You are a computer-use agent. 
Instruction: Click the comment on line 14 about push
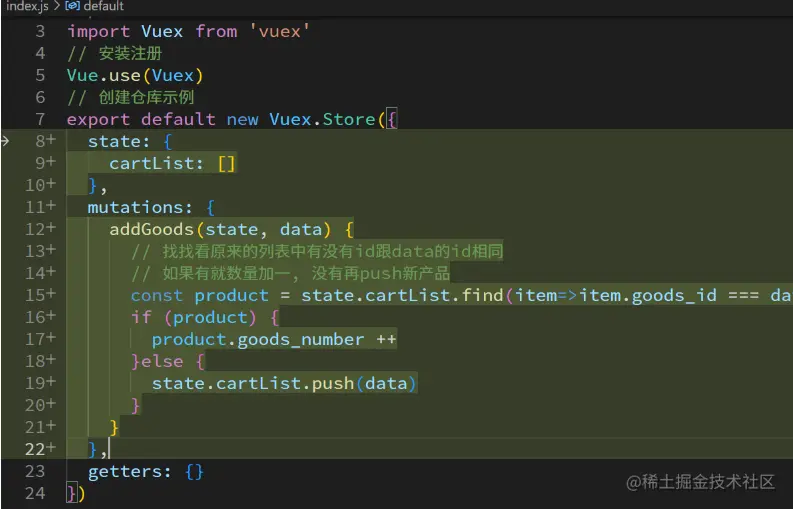pyautogui.click(x=290, y=274)
